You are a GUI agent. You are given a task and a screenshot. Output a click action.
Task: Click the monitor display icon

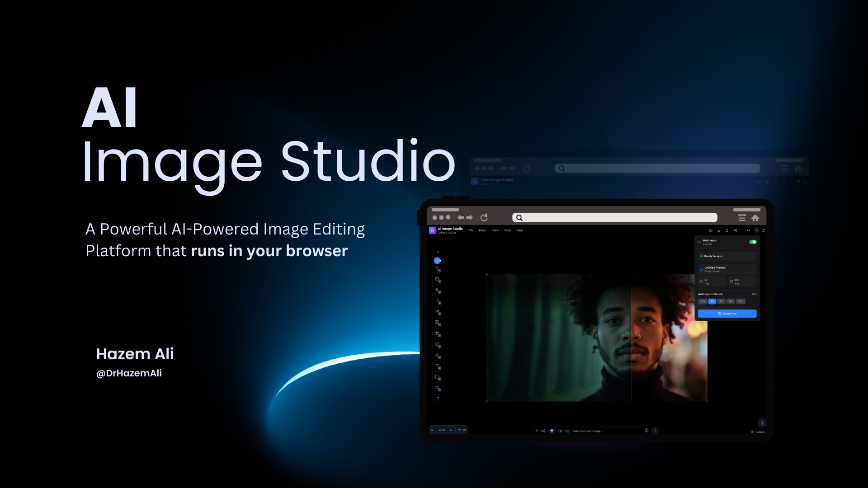point(764,230)
